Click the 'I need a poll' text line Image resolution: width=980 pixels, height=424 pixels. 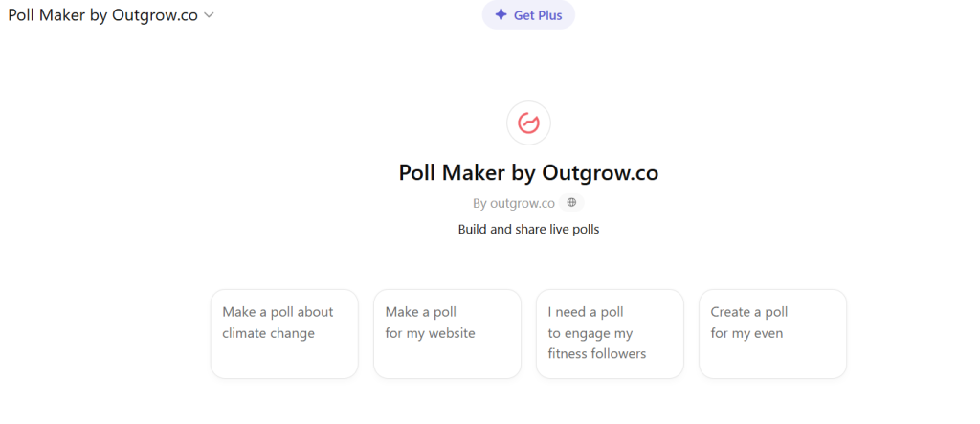point(586,312)
